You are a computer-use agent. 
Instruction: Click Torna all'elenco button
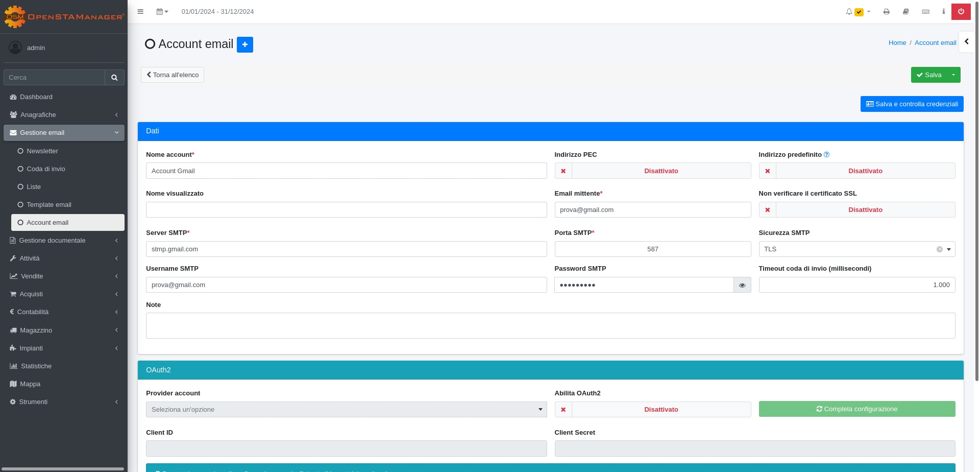(173, 75)
